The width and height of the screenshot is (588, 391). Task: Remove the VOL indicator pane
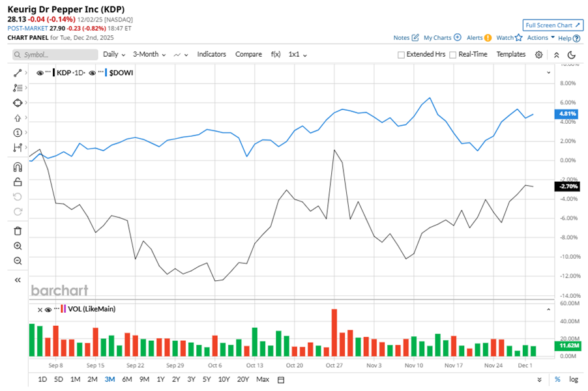click(40, 310)
